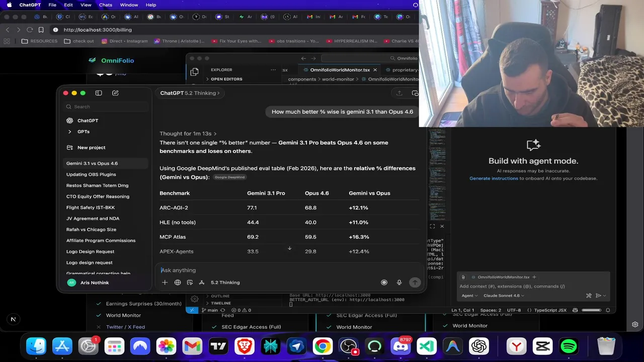Open the 5.2 Thinking picker in composer
This screenshot has width=644, height=362.
[x=225, y=283]
